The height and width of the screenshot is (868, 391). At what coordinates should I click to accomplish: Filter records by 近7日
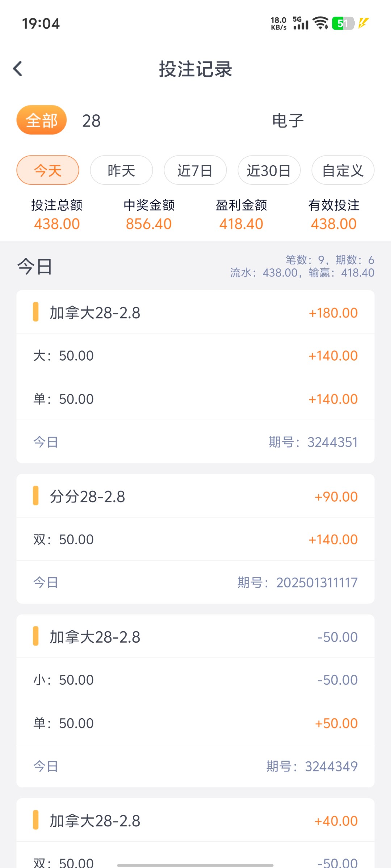(x=195, y=170)
